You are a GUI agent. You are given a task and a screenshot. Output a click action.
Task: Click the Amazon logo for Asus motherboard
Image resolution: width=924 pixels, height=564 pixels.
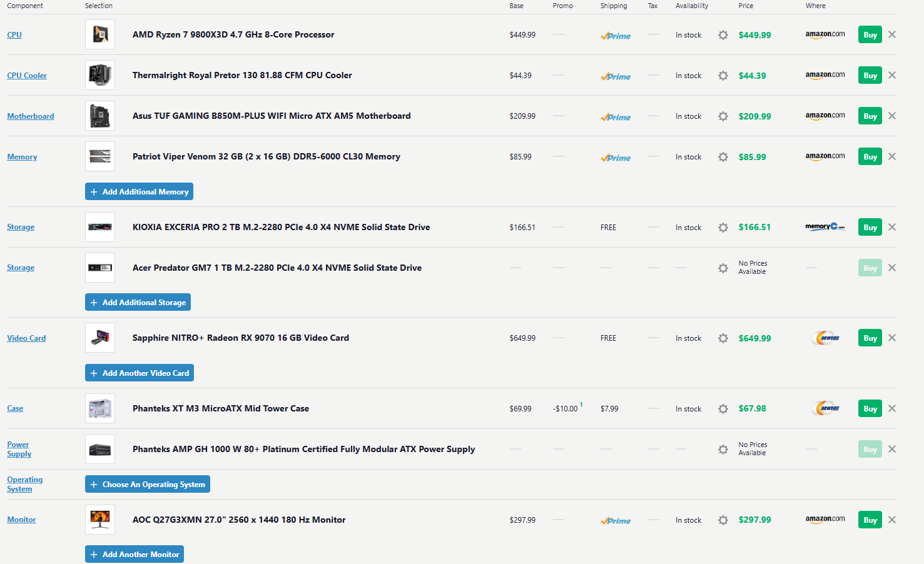[x=825, y=116]
